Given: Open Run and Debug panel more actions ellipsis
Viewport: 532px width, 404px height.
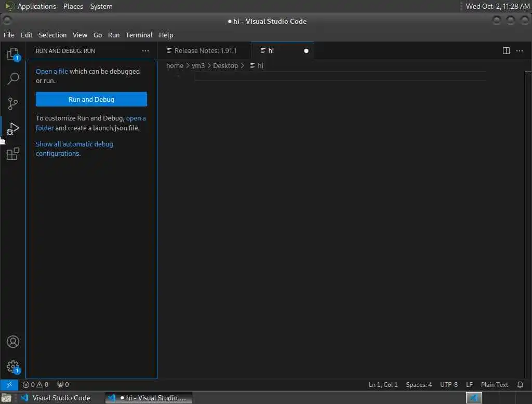Looking at the screenshot, I should pos(145,51).
